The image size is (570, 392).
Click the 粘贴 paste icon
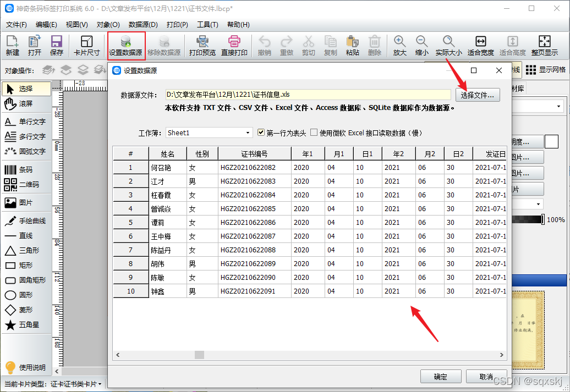tap(352, 46)
